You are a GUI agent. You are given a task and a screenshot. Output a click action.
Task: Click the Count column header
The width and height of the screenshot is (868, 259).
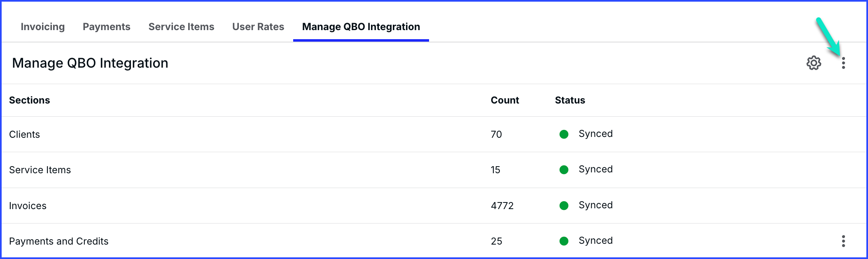pyautogui.click(x=505, y=100)
